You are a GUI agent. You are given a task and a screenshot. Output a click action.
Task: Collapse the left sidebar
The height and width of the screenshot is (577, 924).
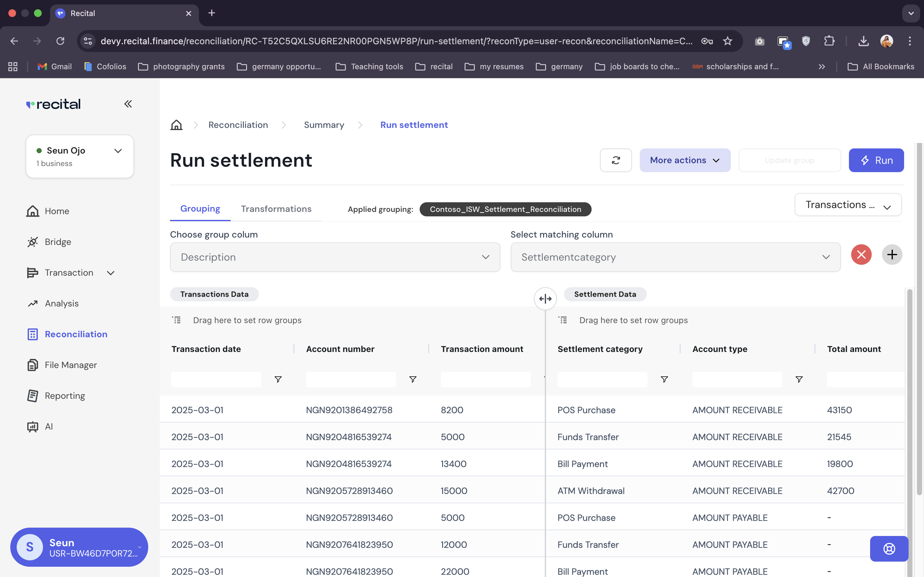[x=128, y=104]
